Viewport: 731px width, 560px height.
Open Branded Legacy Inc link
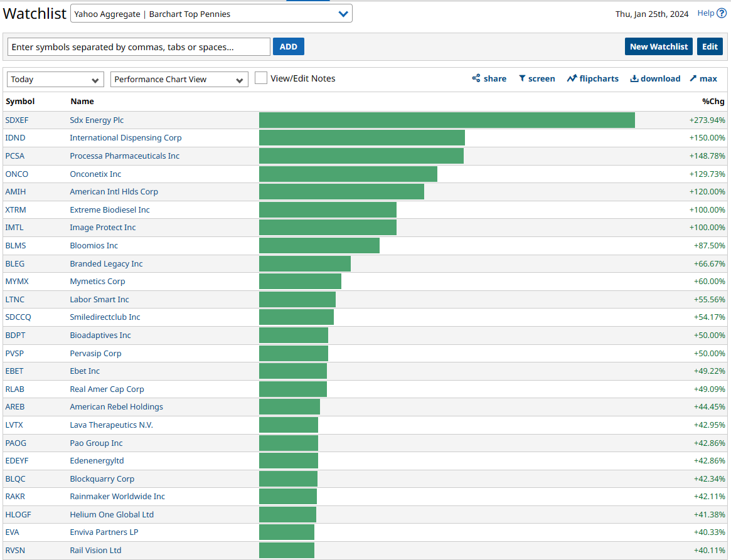[x=106, y=264]
